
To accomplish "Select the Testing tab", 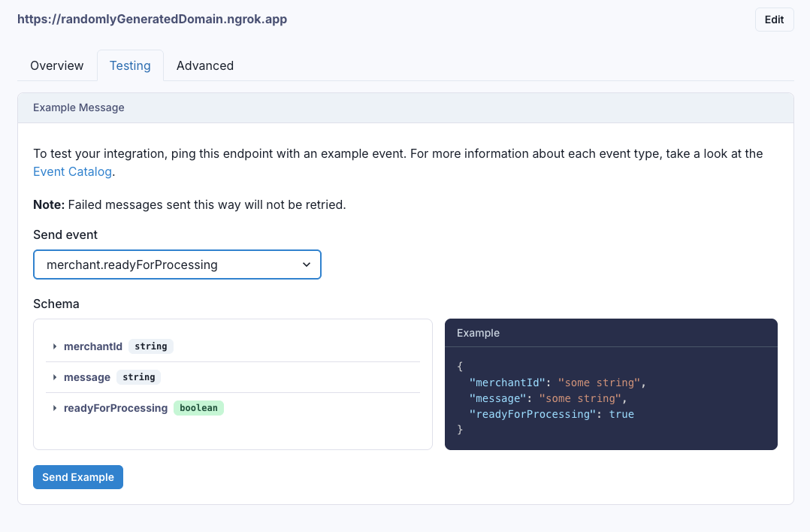I will tap(129, 65).
